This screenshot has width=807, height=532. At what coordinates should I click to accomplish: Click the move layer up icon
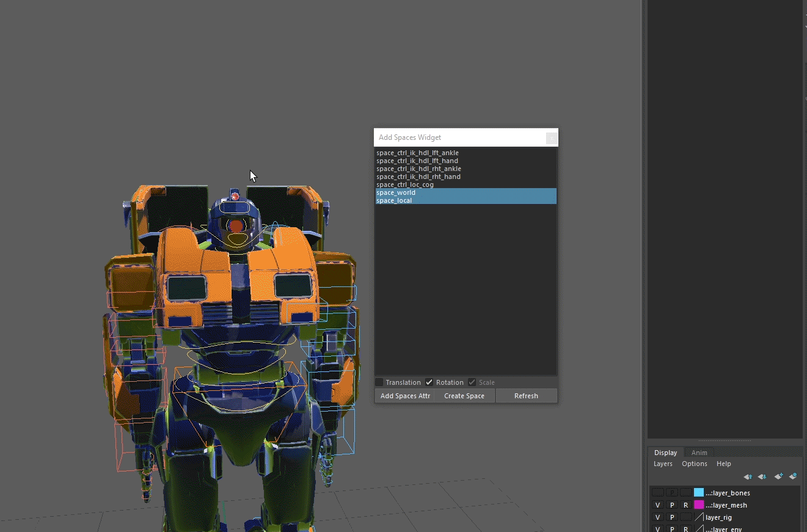[747, 476]
